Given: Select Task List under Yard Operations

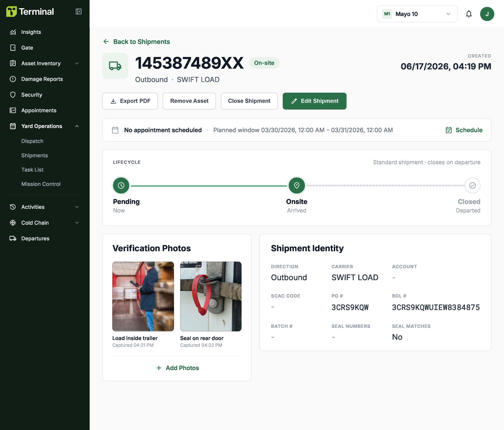Looking at the screenshot, I should pyautogui.click(x=32, y=170).
